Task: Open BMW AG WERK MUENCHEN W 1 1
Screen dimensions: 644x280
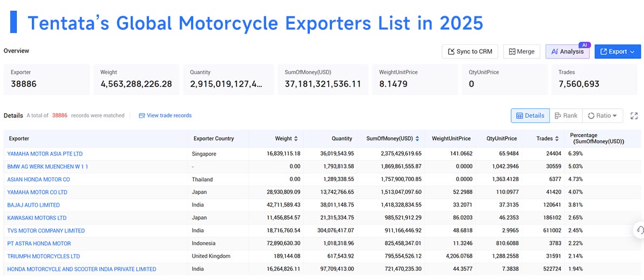Action: click(x=48, y=166)
